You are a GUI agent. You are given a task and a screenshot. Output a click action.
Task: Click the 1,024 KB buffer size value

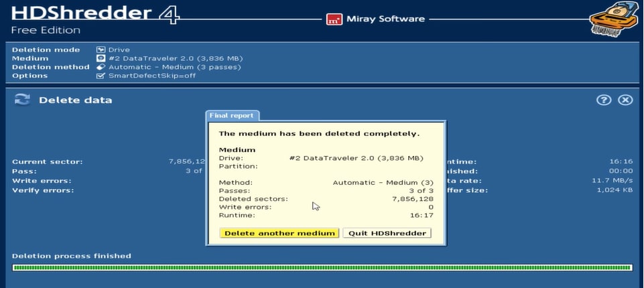(615, 190)
